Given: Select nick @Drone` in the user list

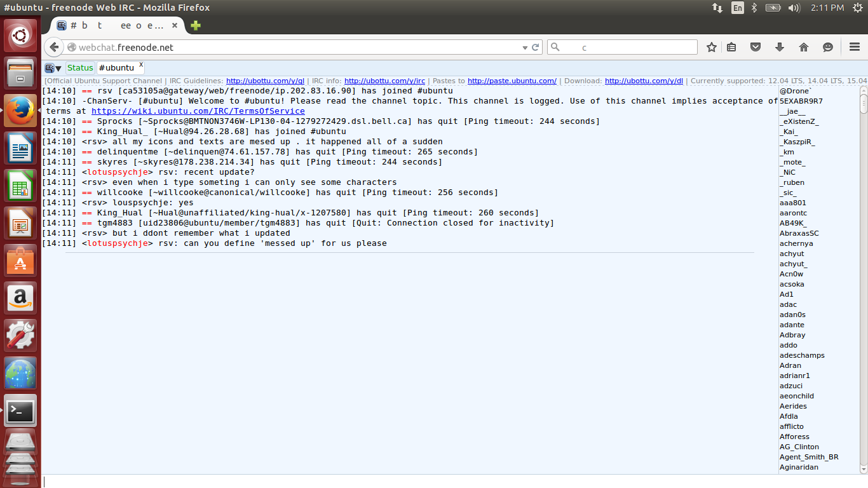Looking at the screenshot, I should click(796, 91).
